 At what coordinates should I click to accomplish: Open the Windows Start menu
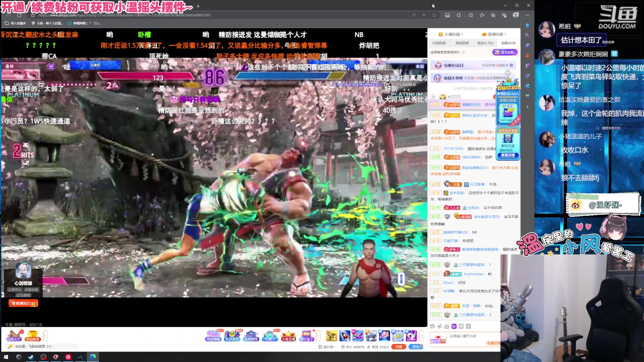click(6, 357)
